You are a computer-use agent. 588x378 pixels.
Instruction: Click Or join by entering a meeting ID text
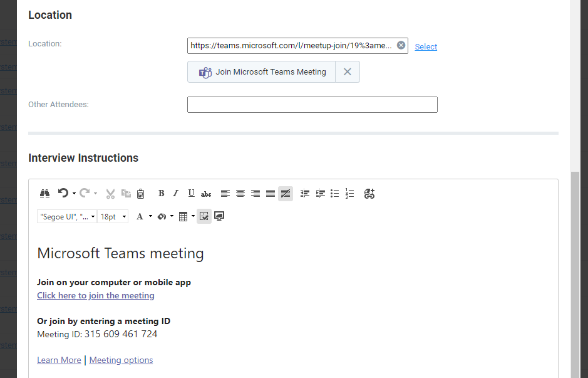[103, 322]
